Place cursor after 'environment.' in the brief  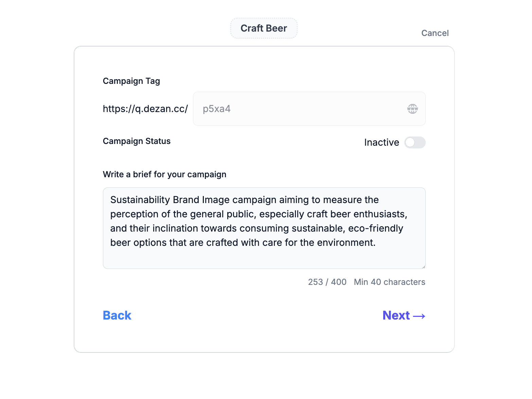tap(376, 243)
